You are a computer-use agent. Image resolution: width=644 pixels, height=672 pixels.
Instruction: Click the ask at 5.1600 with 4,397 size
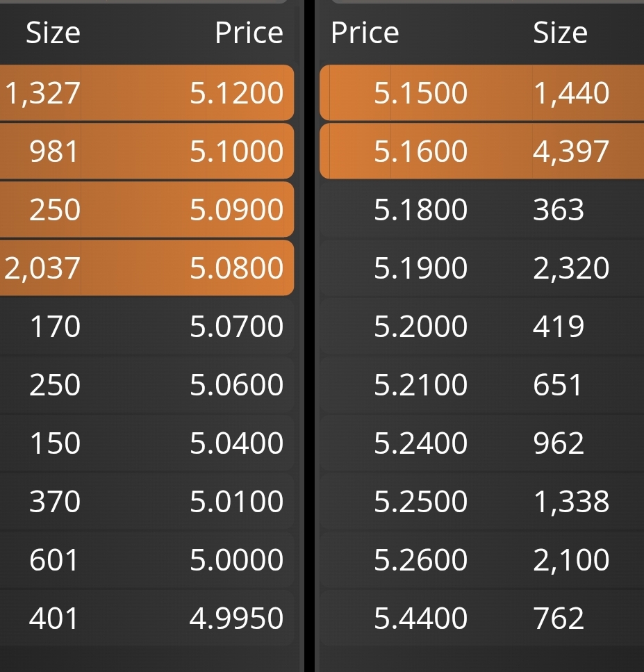482,151
